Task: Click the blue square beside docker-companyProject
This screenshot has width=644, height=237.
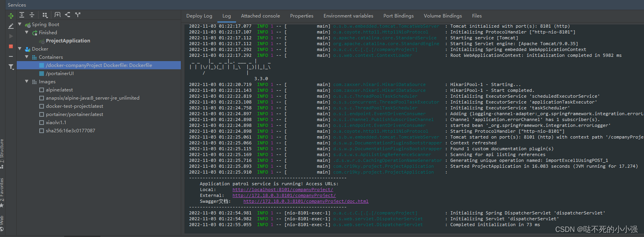Action: click(42, 65)
